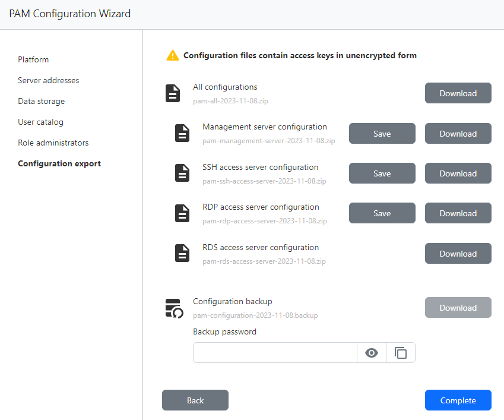Show backup password using the eye icon
Image resolution: width=504 pixels, height=420 pixels.
pos(372,353)
